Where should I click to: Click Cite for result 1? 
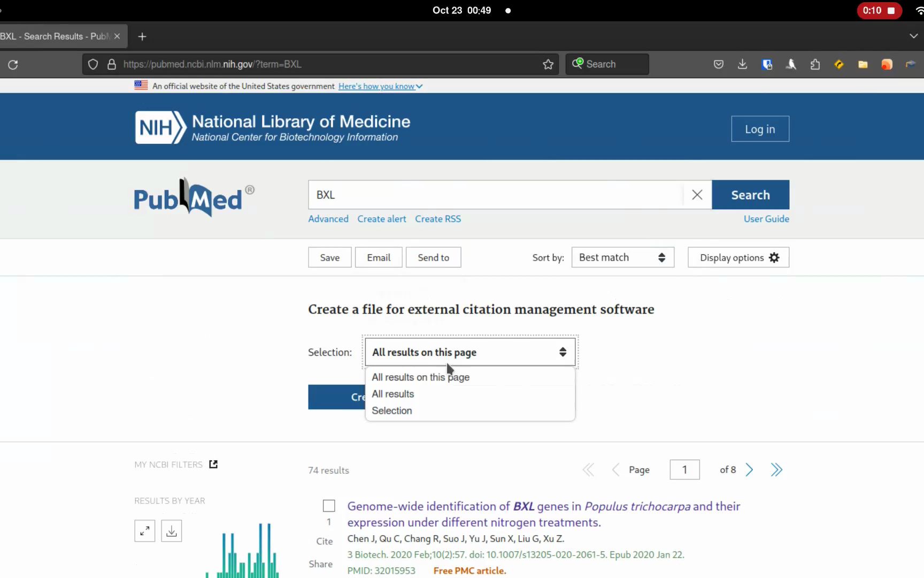pyautogui.click(x=325, y=541)
